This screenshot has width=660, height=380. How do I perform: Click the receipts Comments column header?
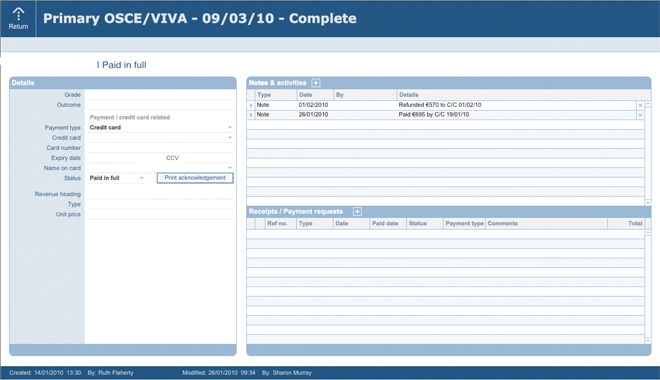point(546,223)
